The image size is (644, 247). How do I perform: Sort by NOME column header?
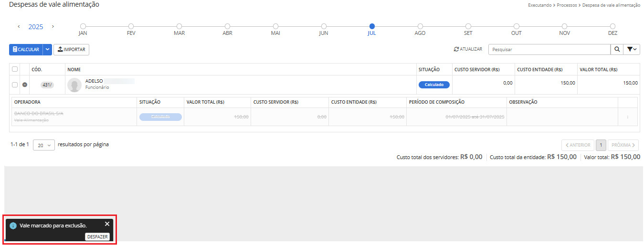click(74, 70)
